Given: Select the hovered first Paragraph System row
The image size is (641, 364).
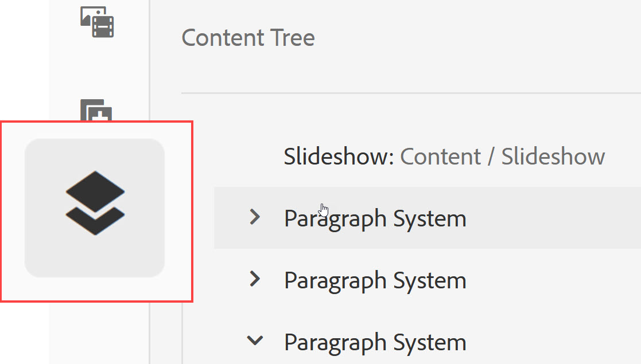Looking at the screenshot, I should (x=427, y=218).
